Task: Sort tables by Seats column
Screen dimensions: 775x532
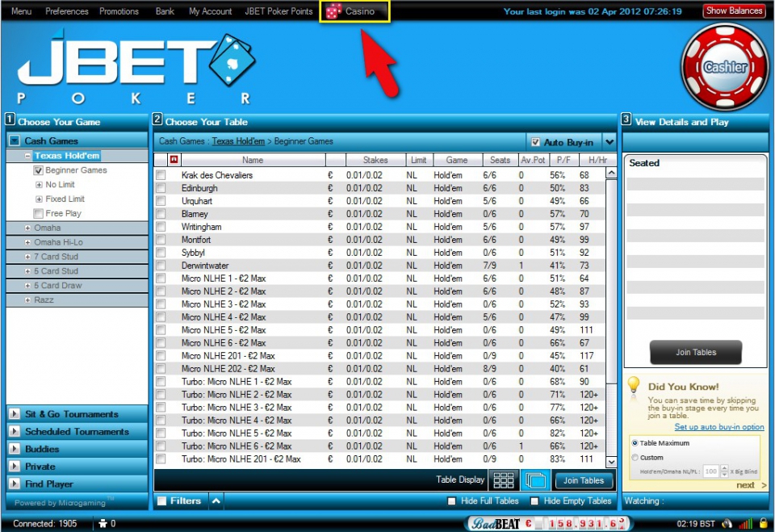Action: pyautogui.click(x=500, y=160)
